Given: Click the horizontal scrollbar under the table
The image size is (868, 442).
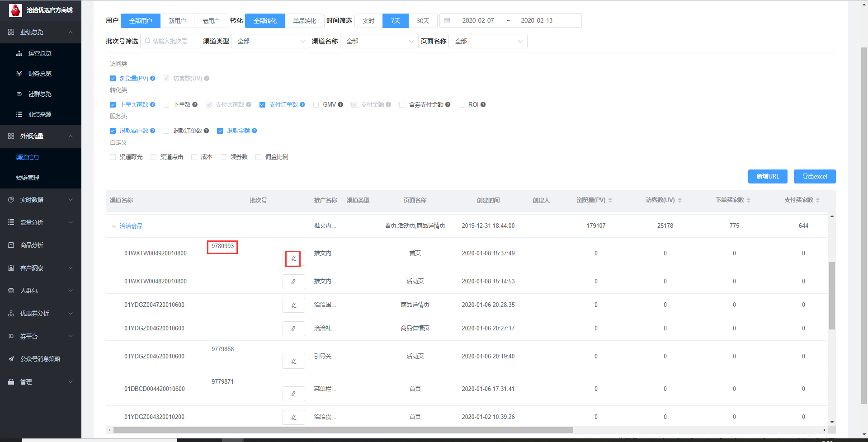Looking at the screenshot, I should (343, 430).
